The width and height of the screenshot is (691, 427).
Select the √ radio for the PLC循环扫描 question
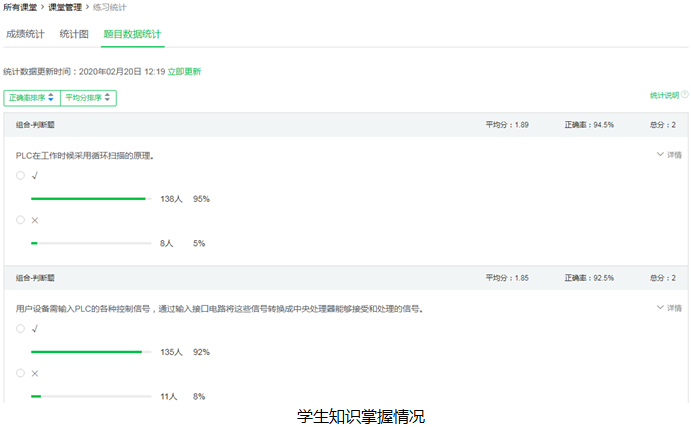[20, 175]
